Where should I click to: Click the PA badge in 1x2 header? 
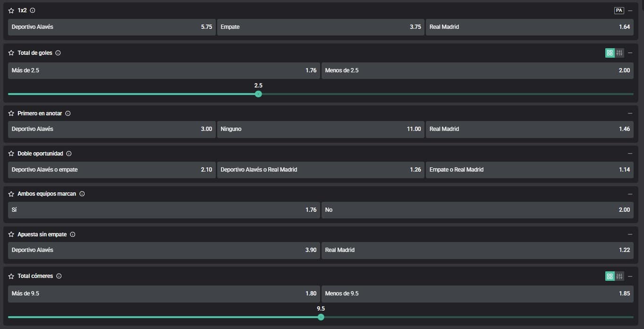point(619,10)
